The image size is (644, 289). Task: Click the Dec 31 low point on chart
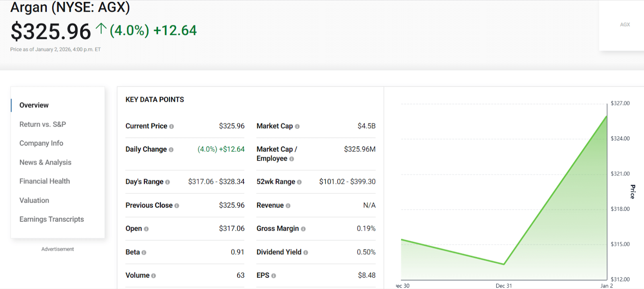[504, 264]
